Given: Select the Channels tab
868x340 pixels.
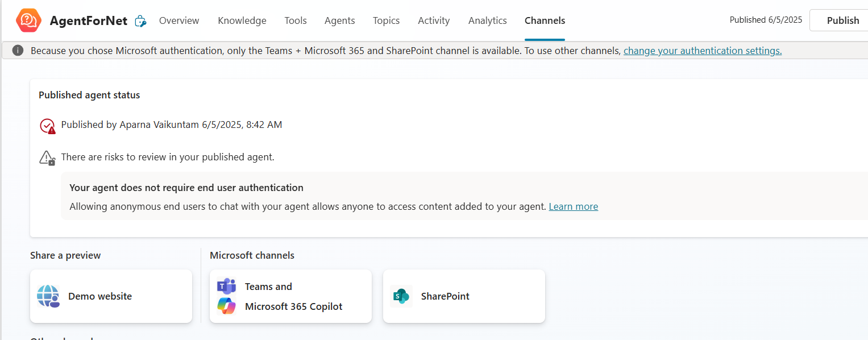Looking at the screenshot, I should pos(545,20).
